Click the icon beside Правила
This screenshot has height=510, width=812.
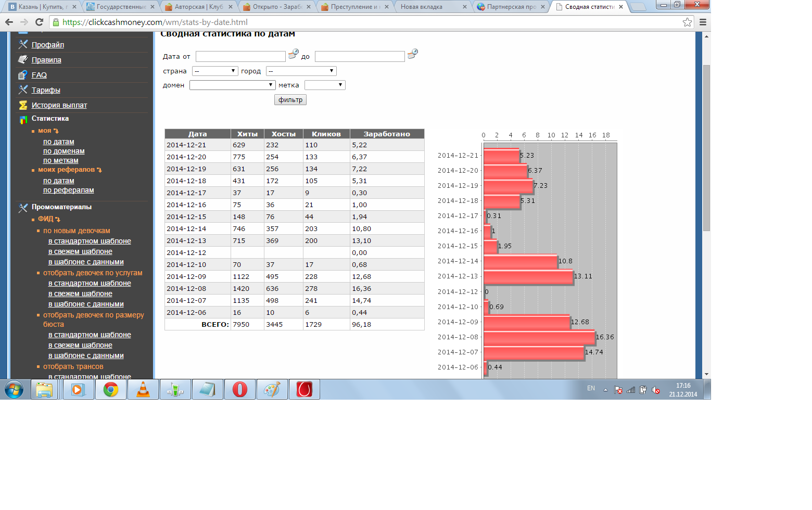[23, 59]
